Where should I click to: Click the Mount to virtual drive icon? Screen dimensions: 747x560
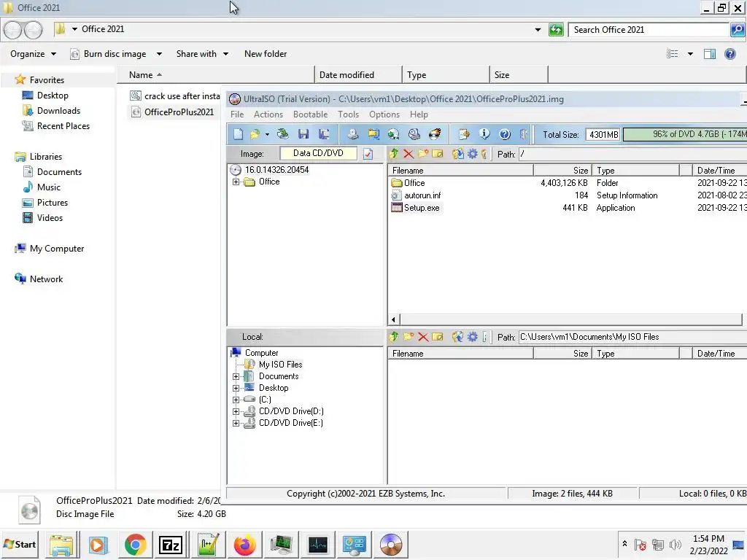pos(414,134)
